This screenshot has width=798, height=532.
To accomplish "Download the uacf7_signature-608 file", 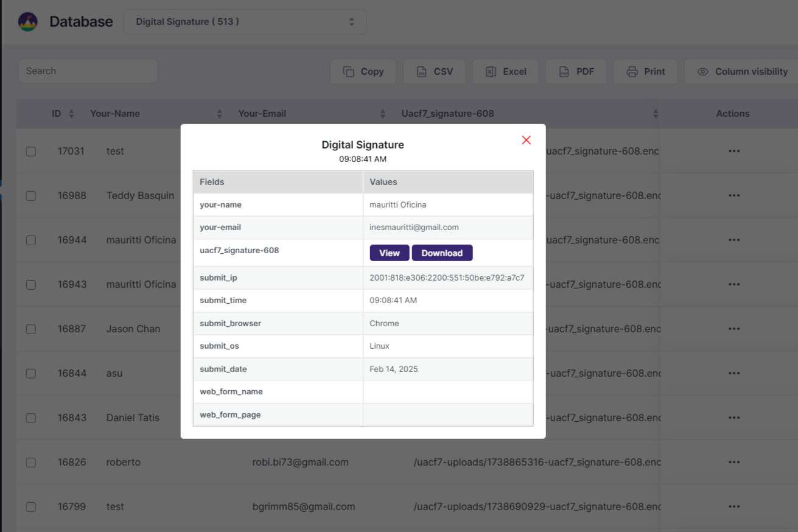I will (442, 253).
